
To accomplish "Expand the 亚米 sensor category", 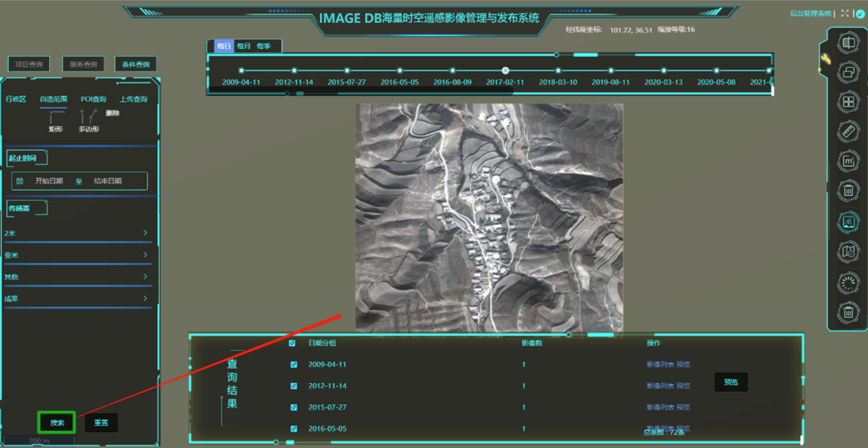I will tap(77, 255).
